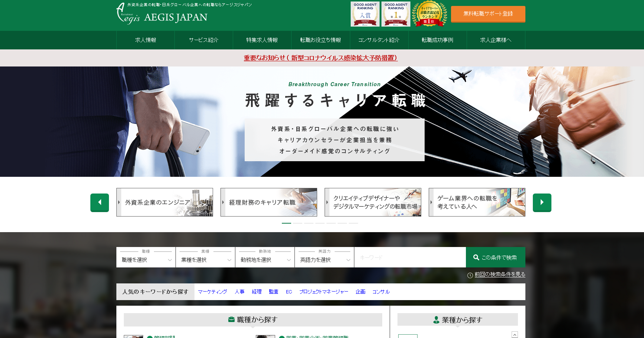Click the left carousel navigation arrow
This screenshot has width=644, height=338.
pos(99,202)
